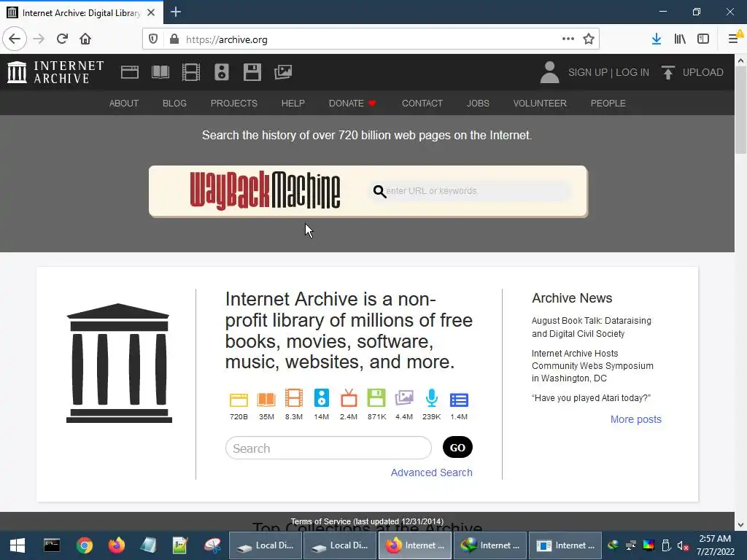
Task: Open the tracking protection shield icon
Action: pyautogui.click(x=153, y=39)
